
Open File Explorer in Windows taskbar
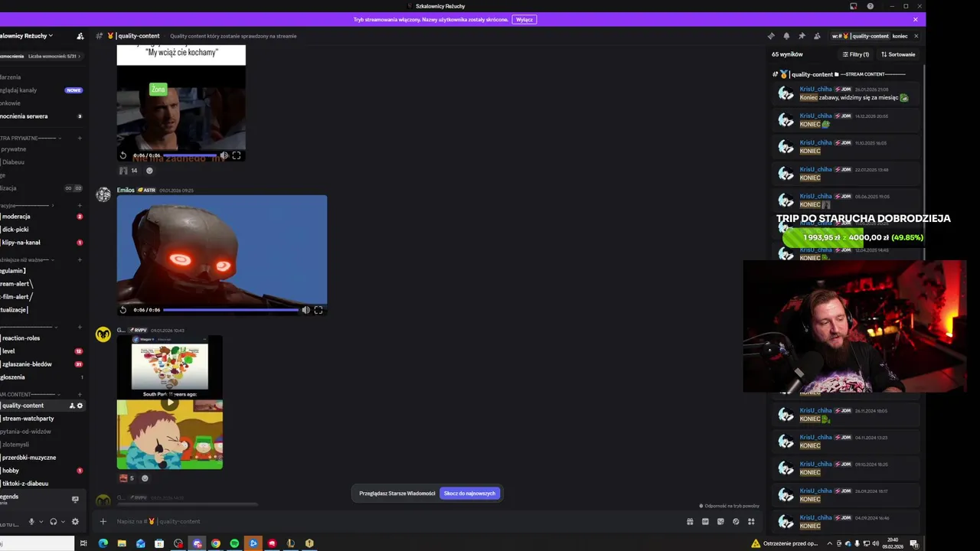point(122,543)
